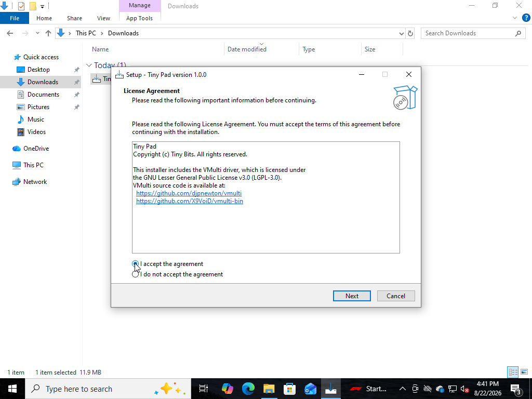Switch to the Share ribbon tab
The image size is (532, 399).
click(74, 18)
